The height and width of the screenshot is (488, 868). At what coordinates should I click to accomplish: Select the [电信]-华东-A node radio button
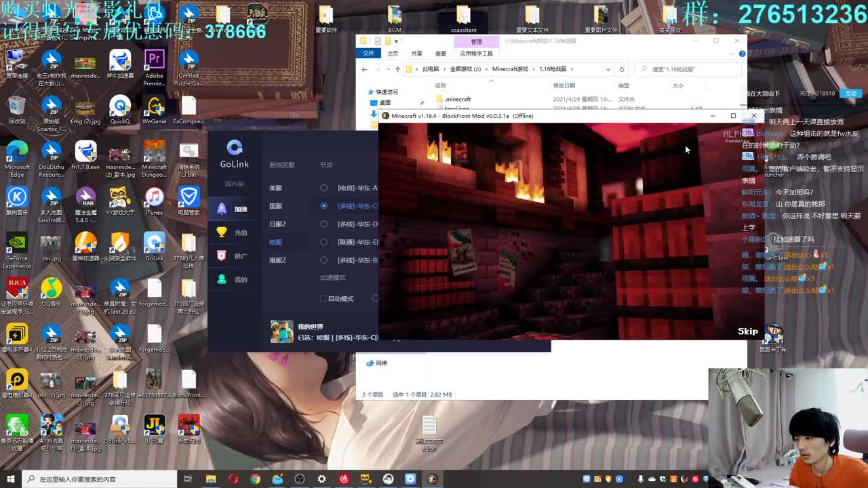tap(323, 188)
